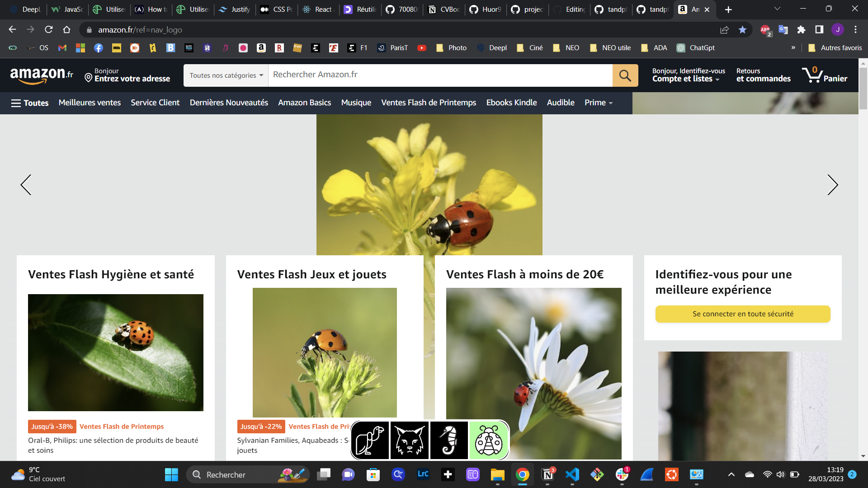This screenshot has height=488, width=868.
Task: Click the seahorse icon in floating toolbar
Action: click(449, 441)
